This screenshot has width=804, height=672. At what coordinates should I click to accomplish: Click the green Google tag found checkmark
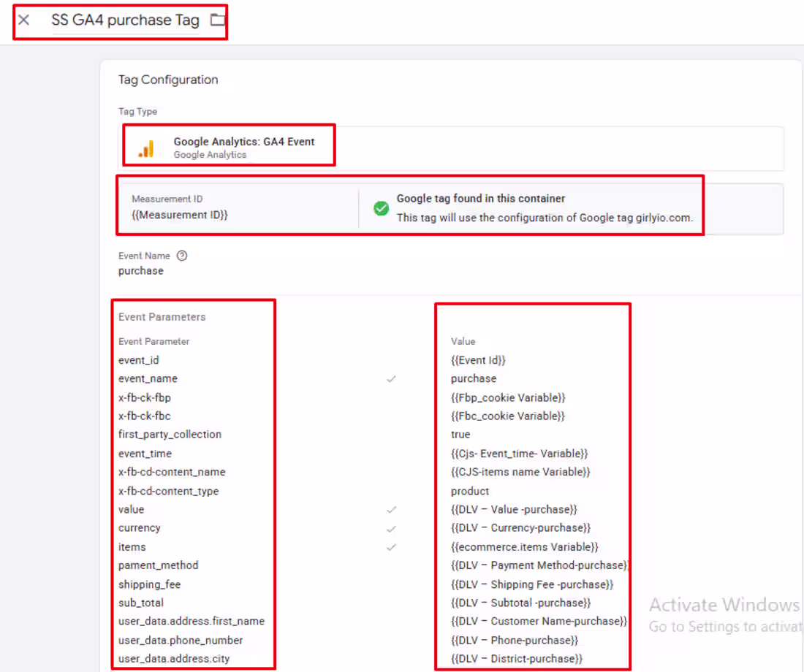point(381,208)
